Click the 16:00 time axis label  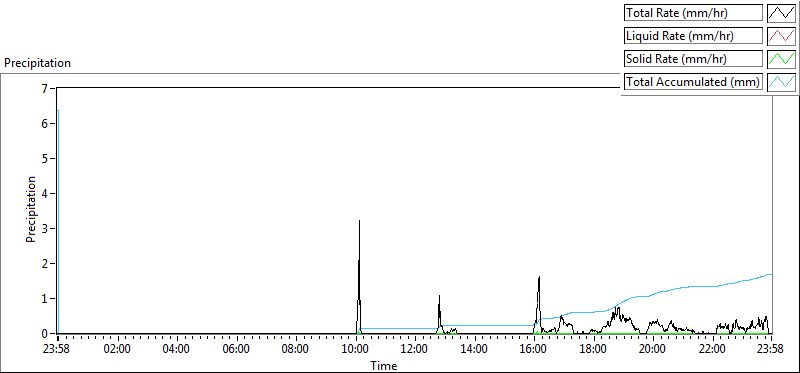(534, 350)
